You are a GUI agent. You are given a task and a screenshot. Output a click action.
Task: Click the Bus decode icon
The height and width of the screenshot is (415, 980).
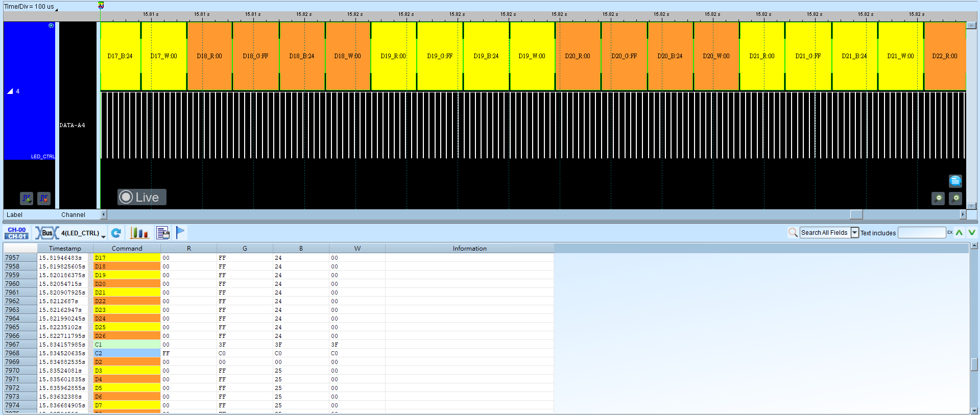(x=46, y=233)
